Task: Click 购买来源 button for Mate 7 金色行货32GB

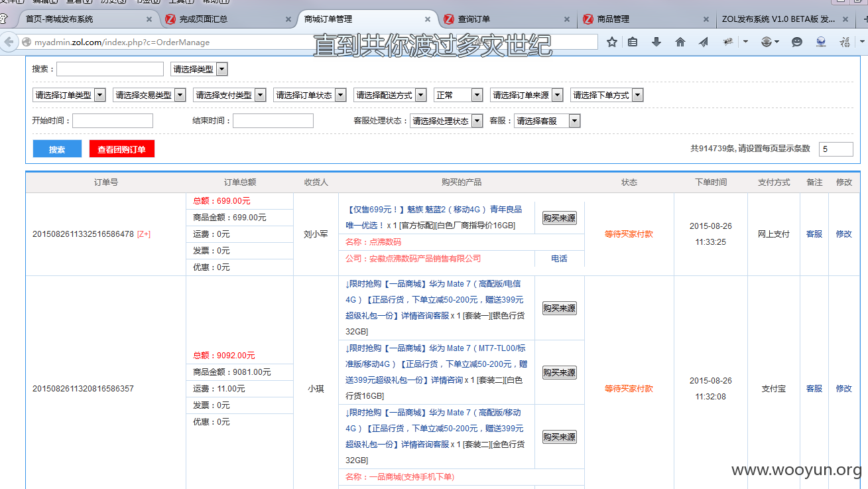Action: point(560,437)
